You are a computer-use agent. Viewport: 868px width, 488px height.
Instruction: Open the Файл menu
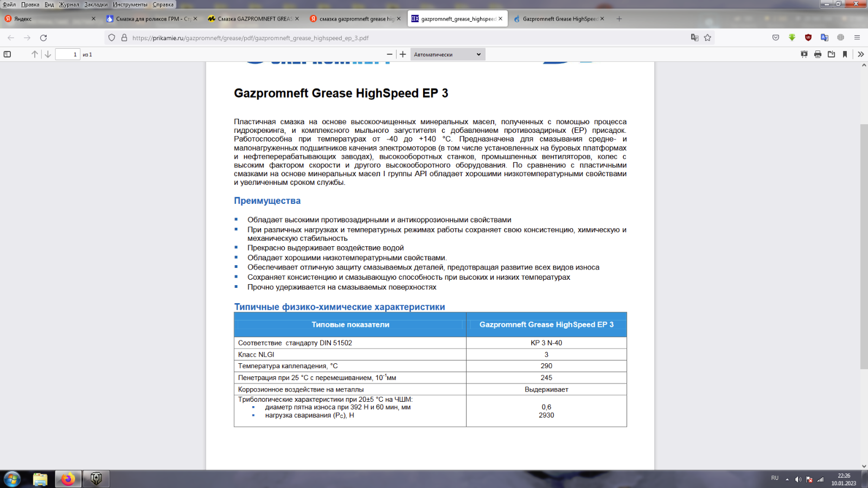[9, 4]
